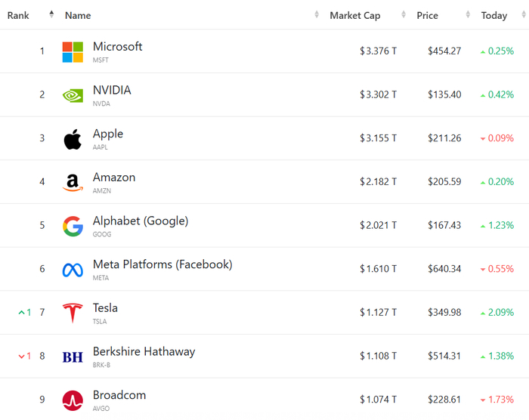The height and width of the screenshot is (420, 529).
Task: Sort by Today column header
Action: (494, 15)
